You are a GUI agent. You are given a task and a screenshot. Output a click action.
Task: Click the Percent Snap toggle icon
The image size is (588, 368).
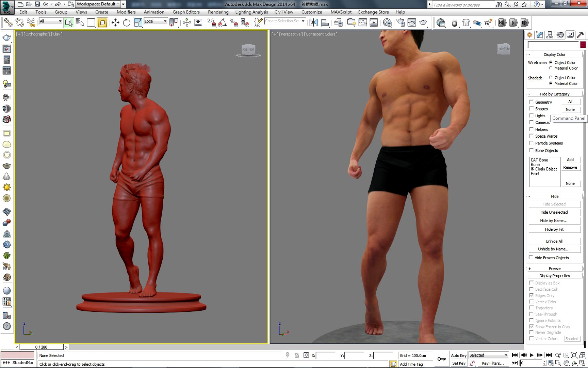234,23
